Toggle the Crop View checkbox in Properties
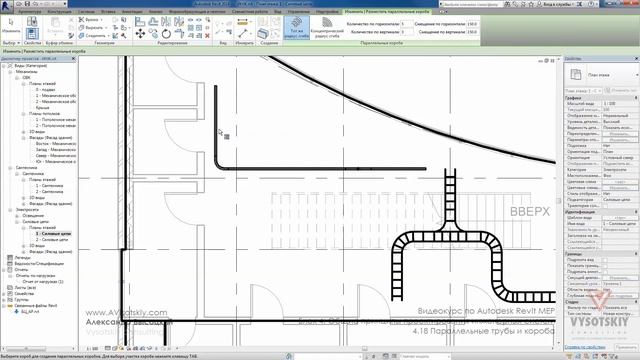The width and height of the screenshot is (640, 360). [x=605, y=260]
